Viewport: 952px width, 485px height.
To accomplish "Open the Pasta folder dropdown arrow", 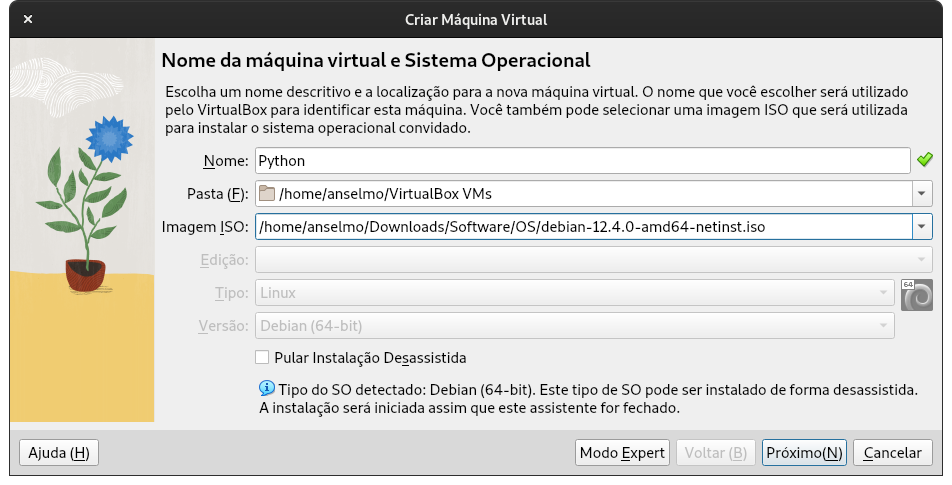I will (x=922, y=194).
